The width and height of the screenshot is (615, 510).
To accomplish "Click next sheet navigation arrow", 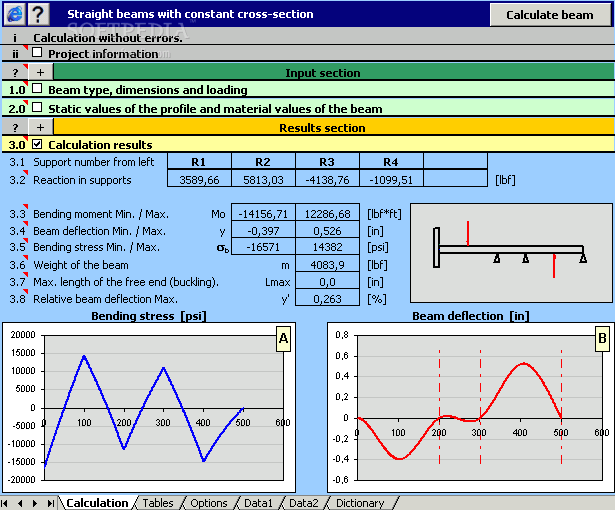I will tap(35, 503).
